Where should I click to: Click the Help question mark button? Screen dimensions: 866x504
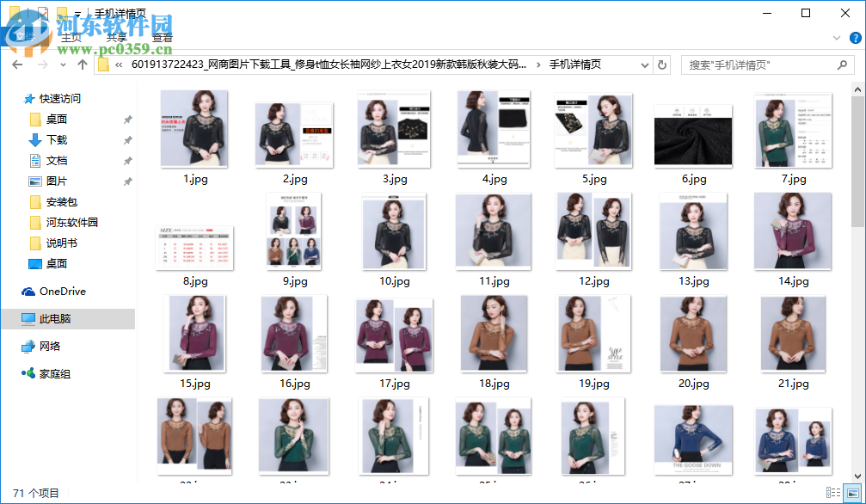855,38
